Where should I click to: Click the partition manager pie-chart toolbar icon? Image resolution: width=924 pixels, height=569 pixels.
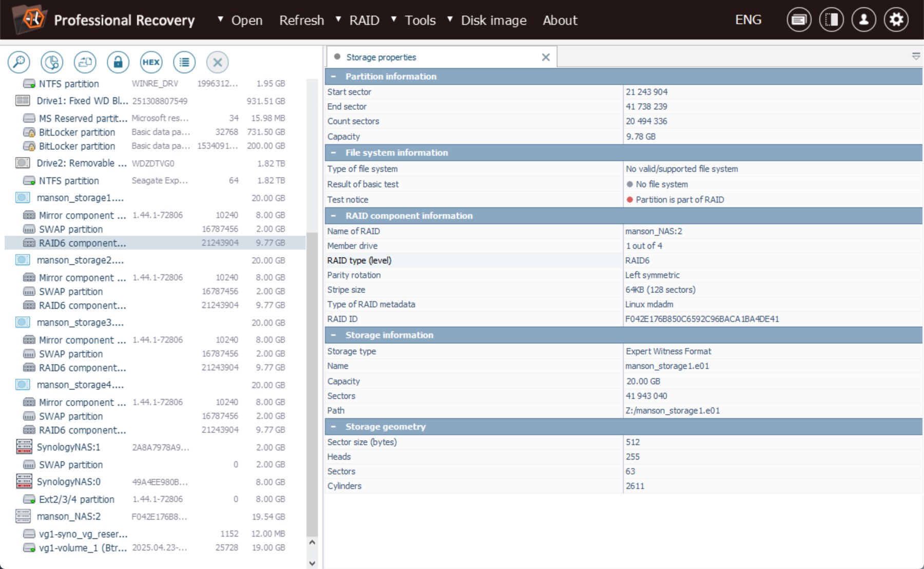pyautogui.click(x=52, y=62)
